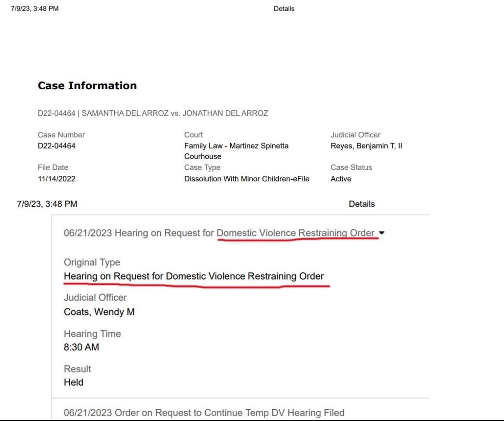Click the 'Hearing Time' label

92,334
